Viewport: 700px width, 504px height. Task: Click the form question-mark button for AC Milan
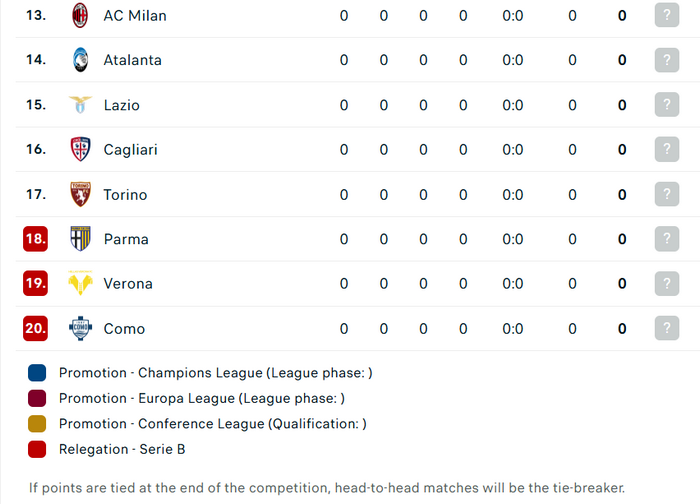tap(667, 15)
